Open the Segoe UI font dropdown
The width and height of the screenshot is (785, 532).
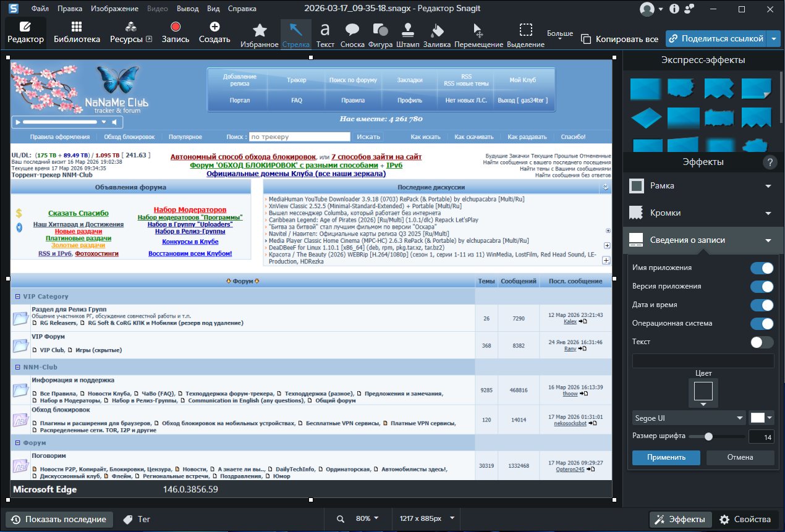(x=689, y=418)
